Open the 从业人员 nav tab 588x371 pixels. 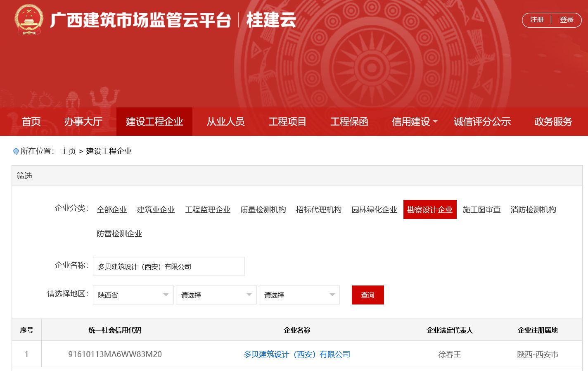coord(225,121)
